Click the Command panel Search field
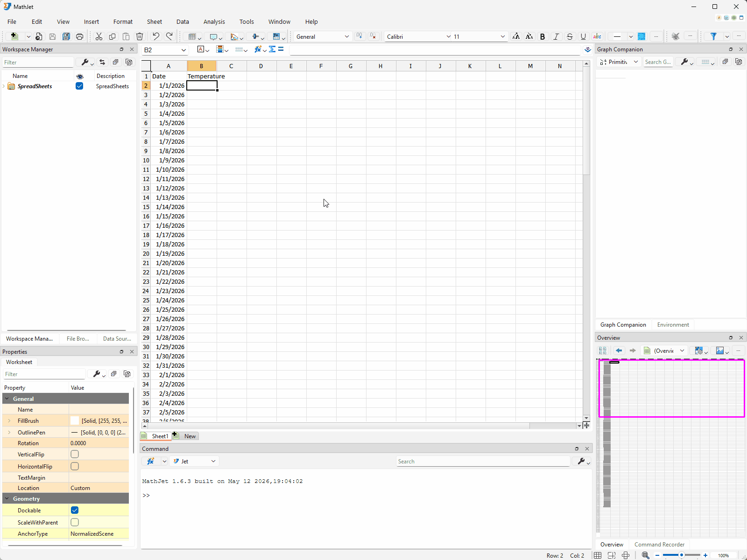Screen dimensions: 747x560 (483, 461)
